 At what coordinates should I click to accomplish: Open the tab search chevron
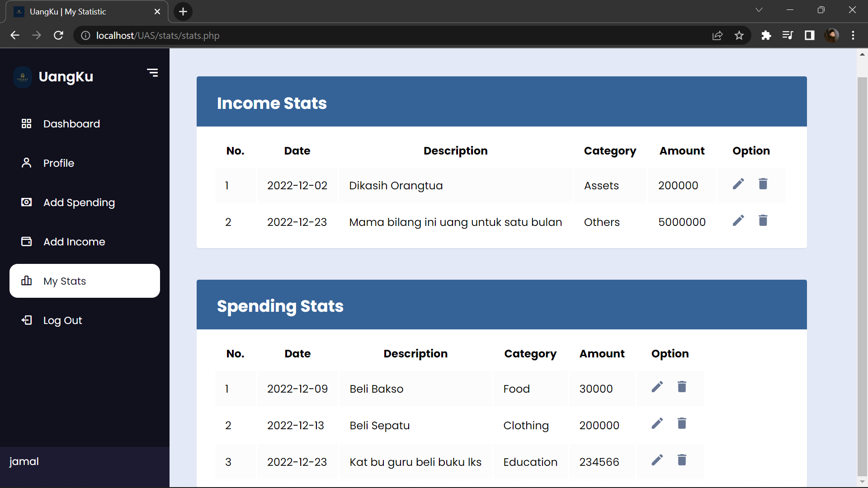[759, 9]
